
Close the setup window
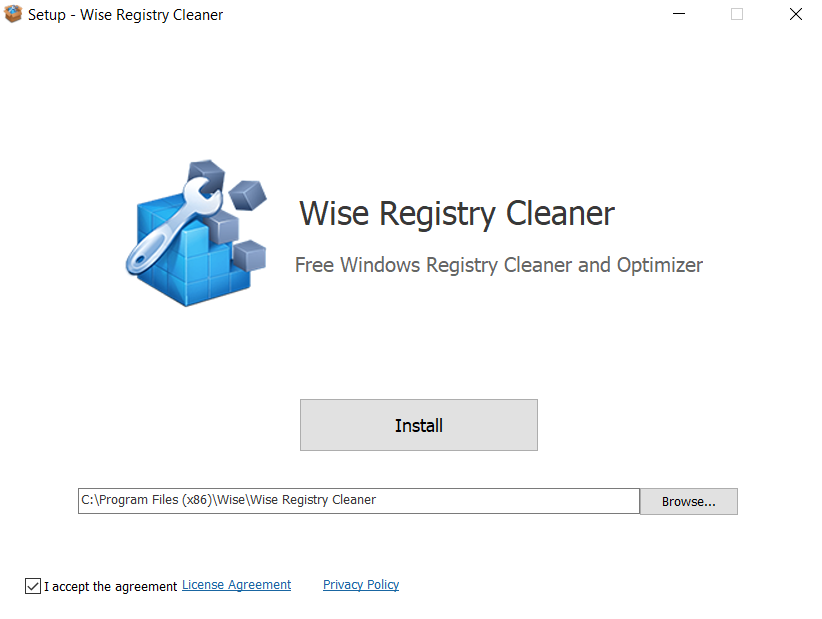coord(795,14)
